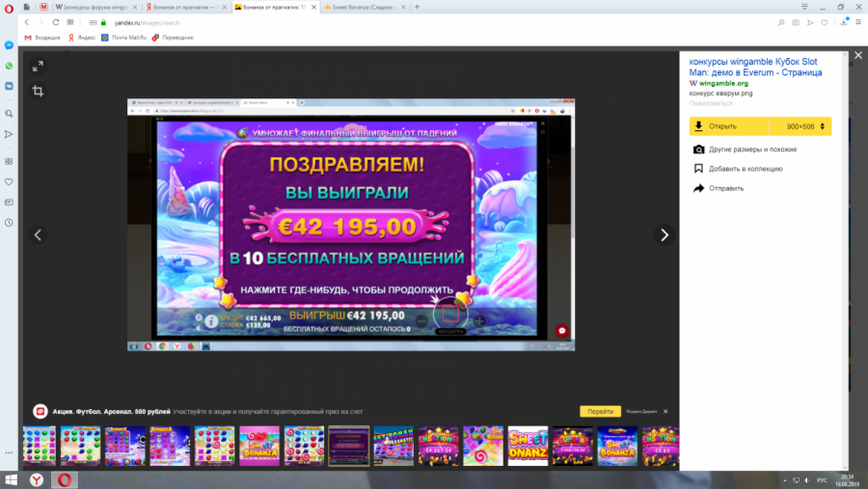Open volume control in system tray
This screenshot has height=489, width=868.
806,480
